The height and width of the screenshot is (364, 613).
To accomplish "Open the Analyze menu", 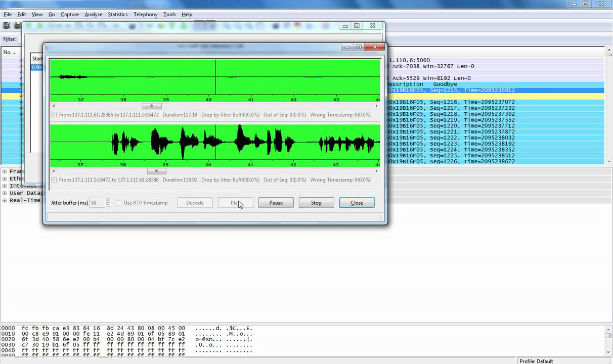I will [93, 15].
